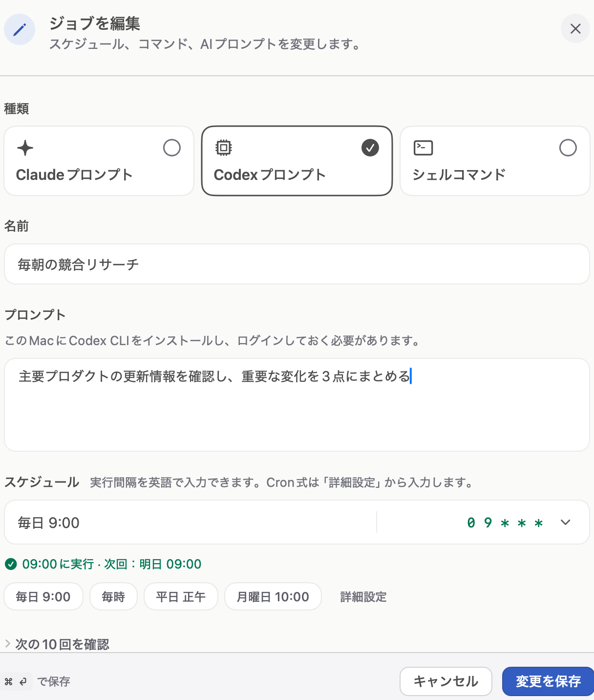This screenshot has height=700, width=594.
Task: Open the schedule dropdown chevron
Action: [x=565, y=522]
